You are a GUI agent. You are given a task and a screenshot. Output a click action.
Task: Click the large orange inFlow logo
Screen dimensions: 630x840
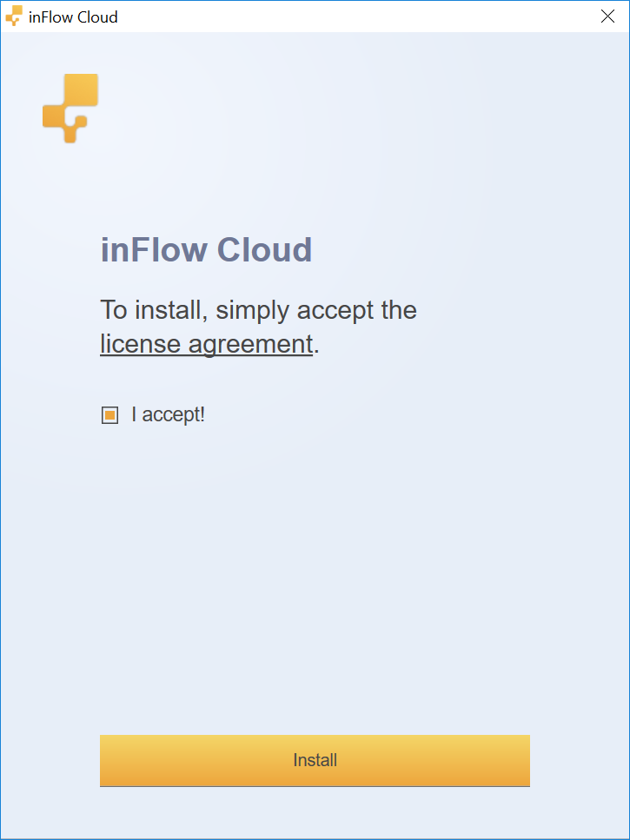[x=70, y=109]
